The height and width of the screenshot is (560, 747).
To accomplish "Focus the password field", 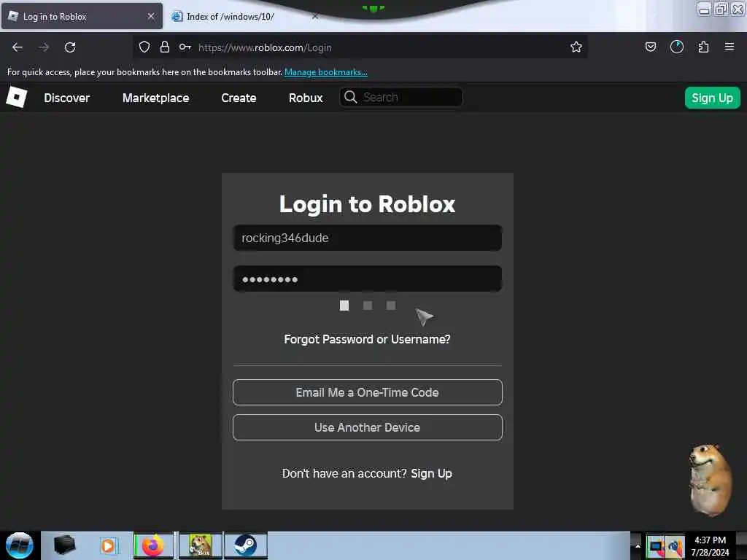I will (368, 279).
